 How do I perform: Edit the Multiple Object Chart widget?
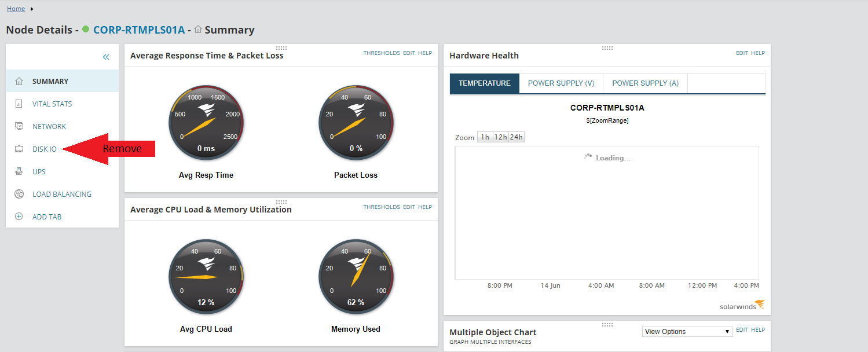742,329
